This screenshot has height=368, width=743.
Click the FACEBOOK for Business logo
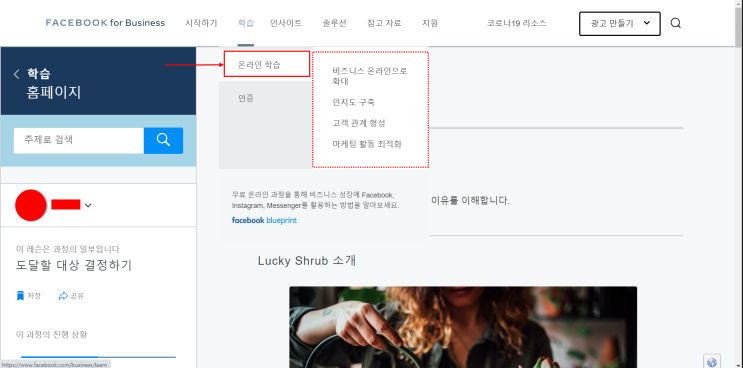coord(105,23)
